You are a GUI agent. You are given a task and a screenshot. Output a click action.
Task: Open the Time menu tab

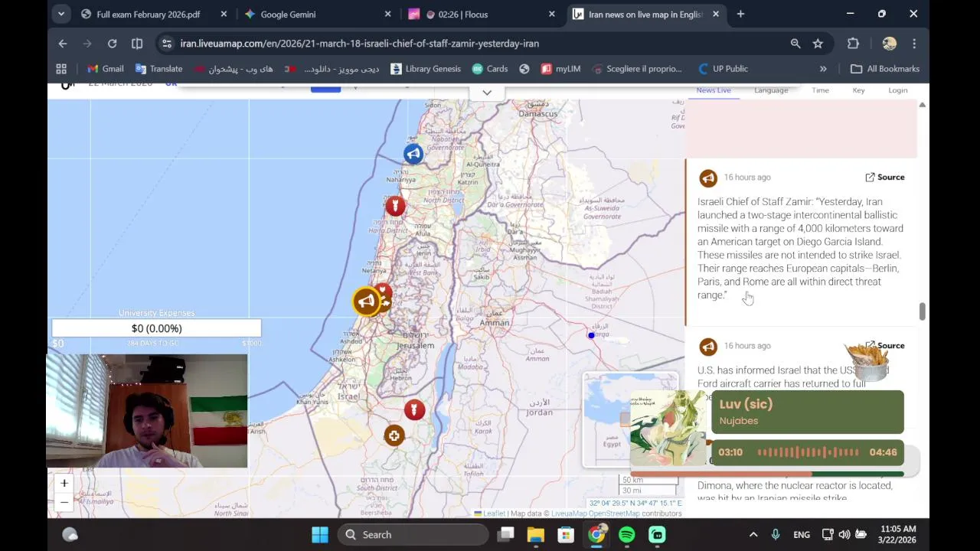click(x=820, y=90)
